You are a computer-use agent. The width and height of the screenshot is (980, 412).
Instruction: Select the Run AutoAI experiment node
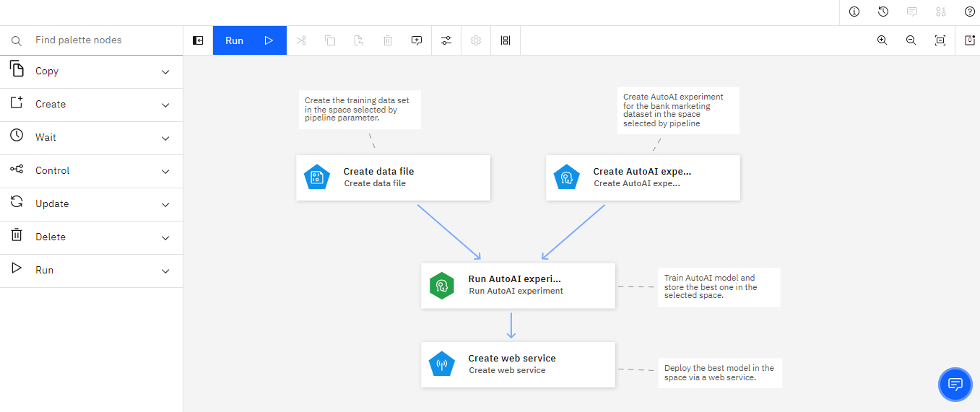point(519,286)
